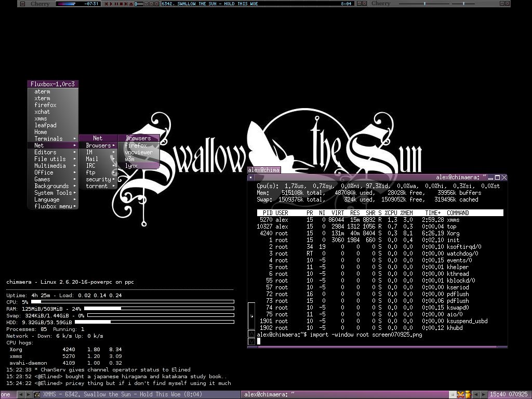The image size is (532, 399).
Task: Launch lynx from Browsers submenu
Action: click(138, 166)
